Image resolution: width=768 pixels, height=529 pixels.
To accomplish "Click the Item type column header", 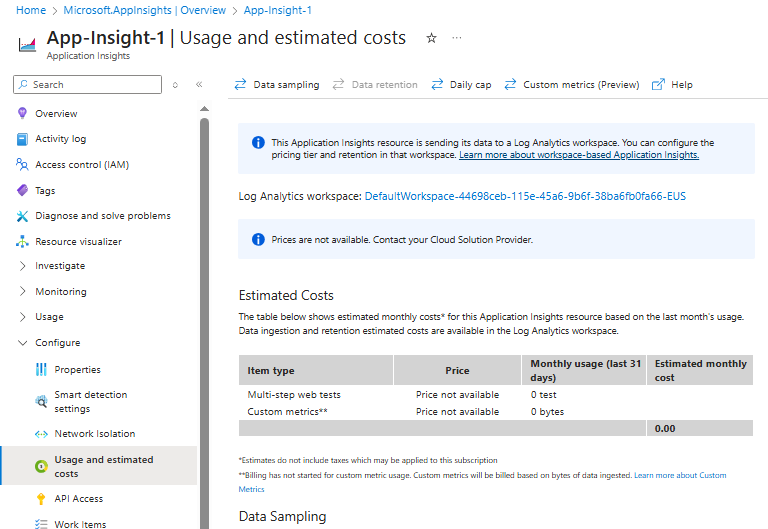I will click(x=316, y=370).
